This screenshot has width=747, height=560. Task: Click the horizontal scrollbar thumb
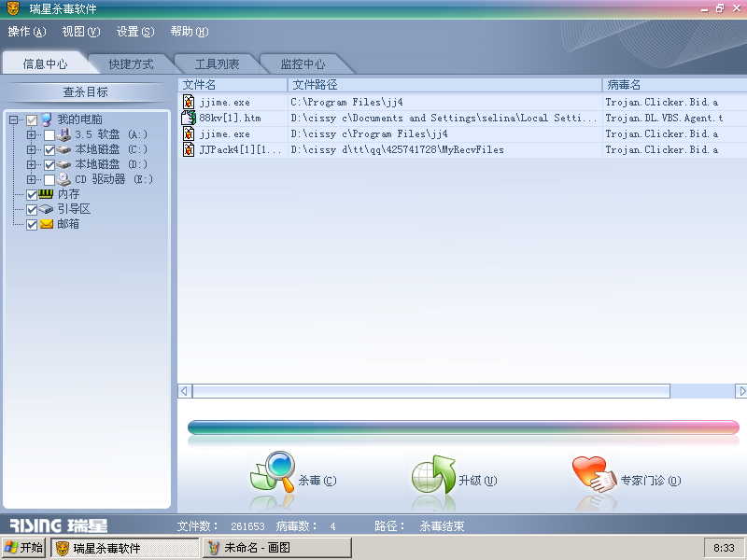tap(431, 391)
